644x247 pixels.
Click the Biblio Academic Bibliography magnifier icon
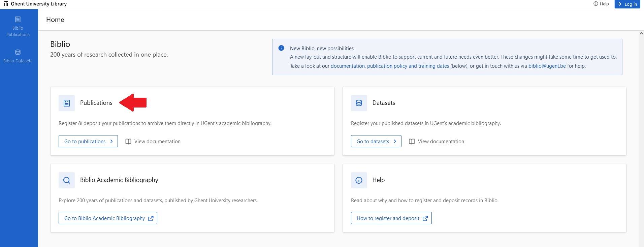pyautogui.click(x=67, y=180)
